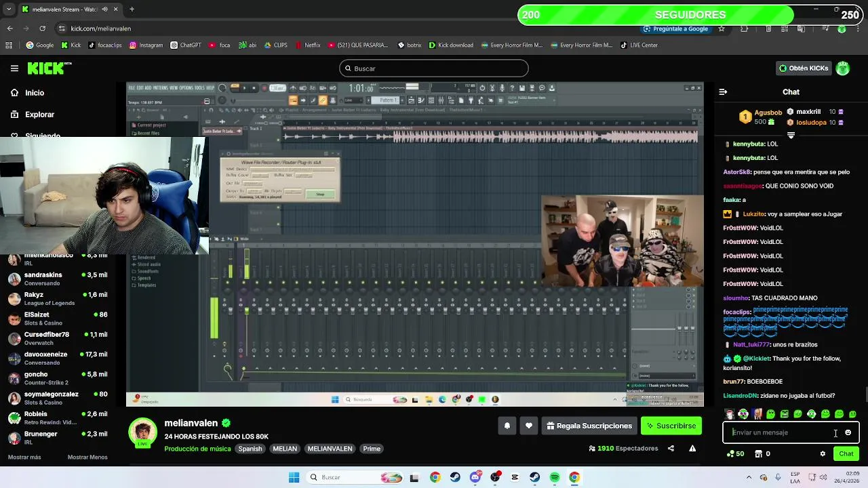868x488 pixels.
Task: Open the Windows Start menu
Action: (294, 477)
